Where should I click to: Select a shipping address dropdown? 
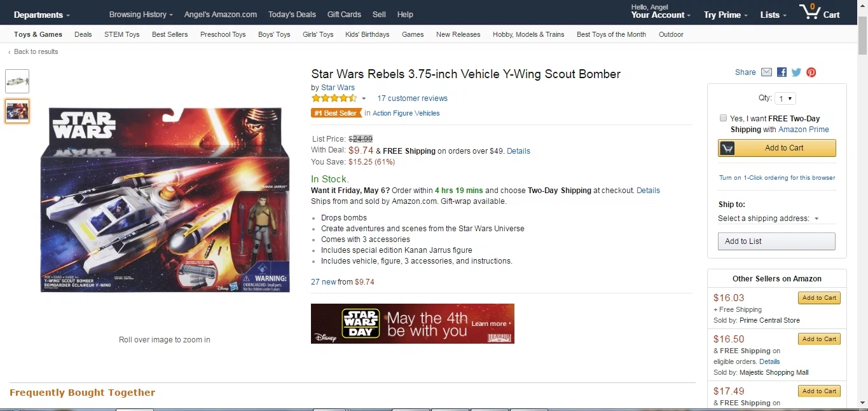tap(768, 219)
